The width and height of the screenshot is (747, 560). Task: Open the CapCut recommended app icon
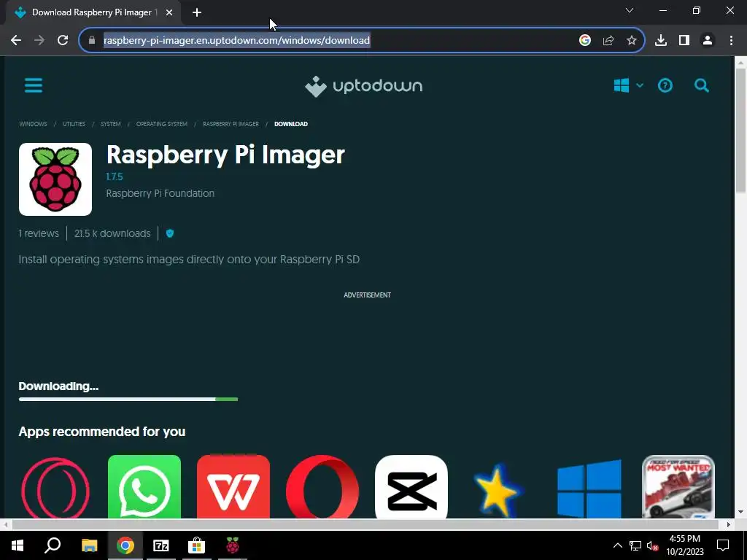click(x=411, y=486)
